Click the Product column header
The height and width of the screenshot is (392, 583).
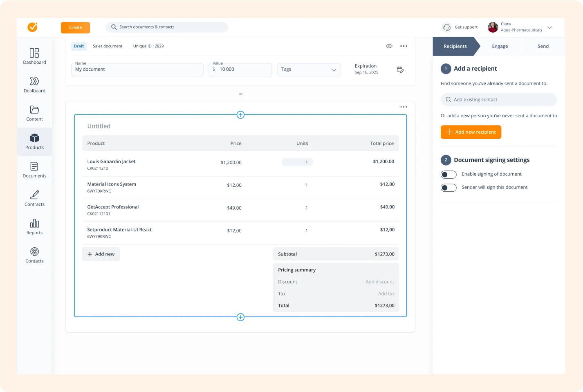click(x=96, y=143)
